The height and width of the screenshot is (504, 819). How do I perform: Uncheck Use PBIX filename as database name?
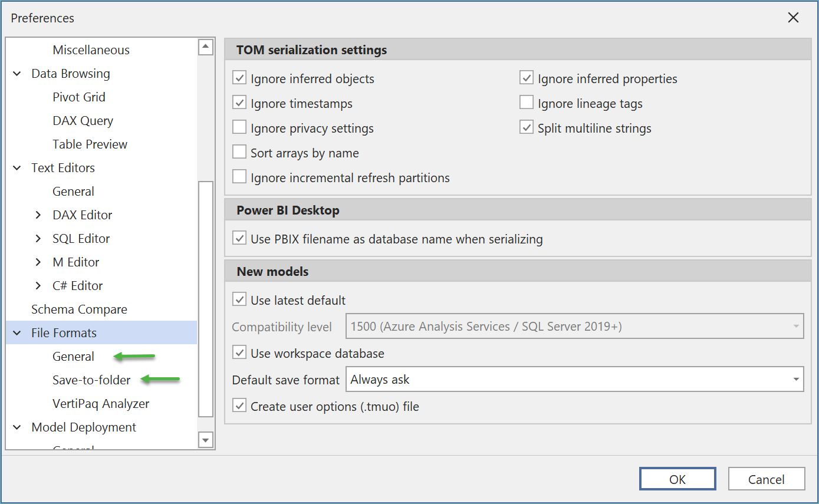pos(239,238)
